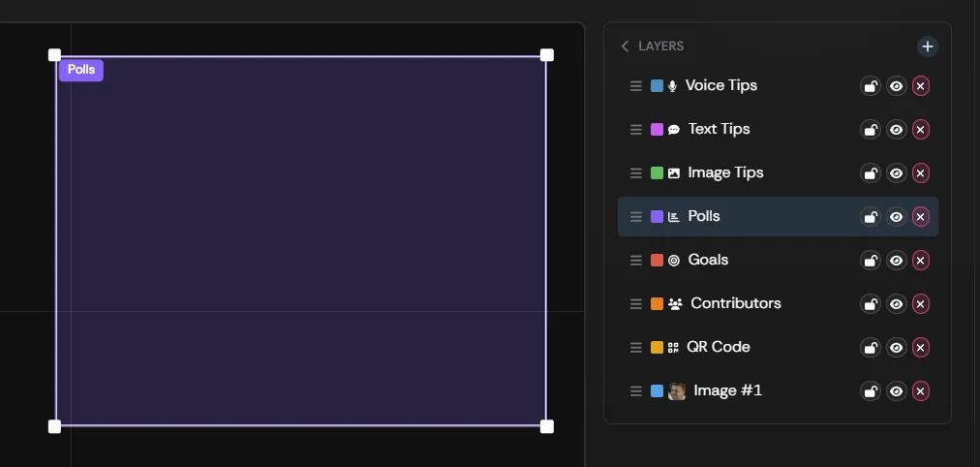The width and height of the screenshot is (980, 467).
Task: Hide the Text Tips layer
Action: (x=897, y=130)
